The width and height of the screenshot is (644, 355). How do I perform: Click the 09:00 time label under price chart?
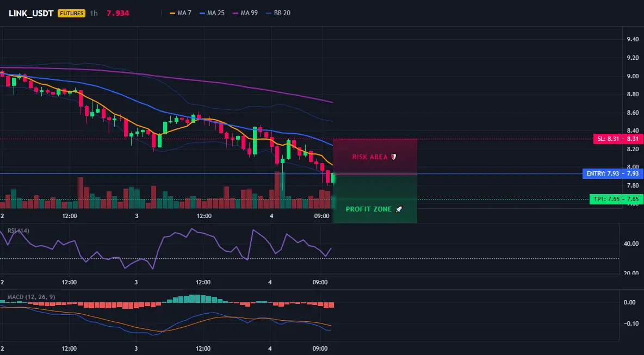click(x=322, y=216)
